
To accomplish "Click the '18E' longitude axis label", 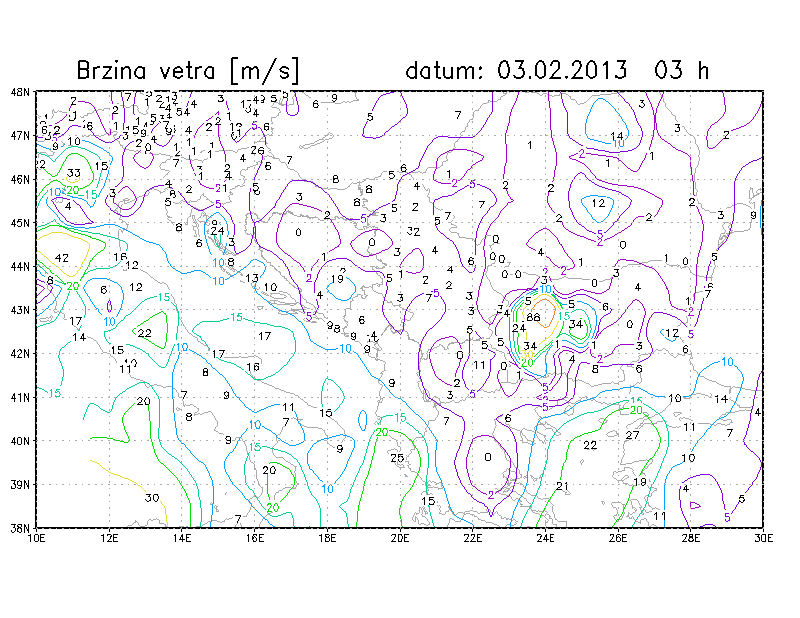I will click(x=327, y=538).
